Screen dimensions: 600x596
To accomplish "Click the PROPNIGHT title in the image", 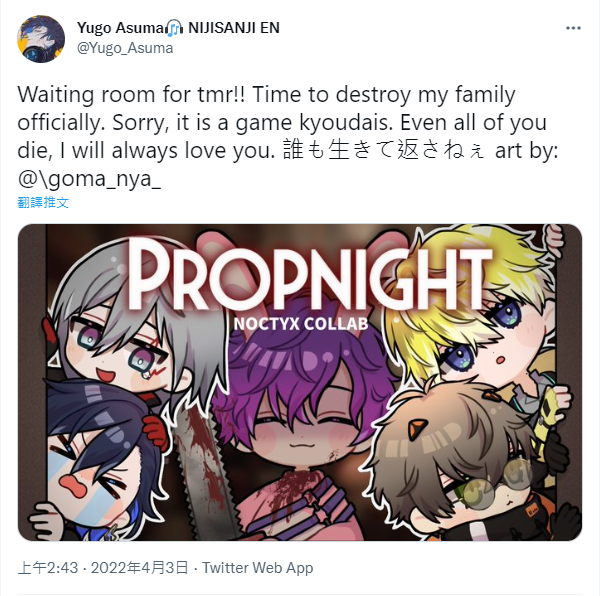I will point(310,276).
